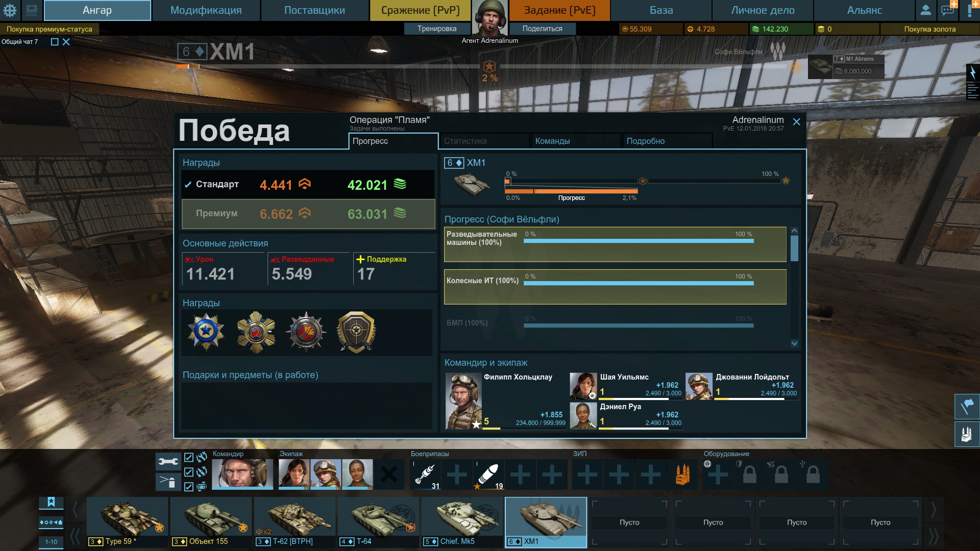Image resolution: width=980 pixels, height=551 pixels.
Task: Open chat messages icon in top bar
Action: click(948, 10)
